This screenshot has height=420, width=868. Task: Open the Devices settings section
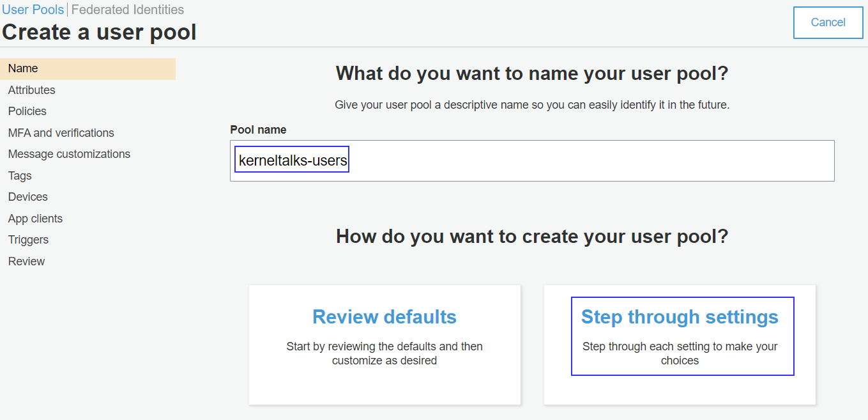27,196
